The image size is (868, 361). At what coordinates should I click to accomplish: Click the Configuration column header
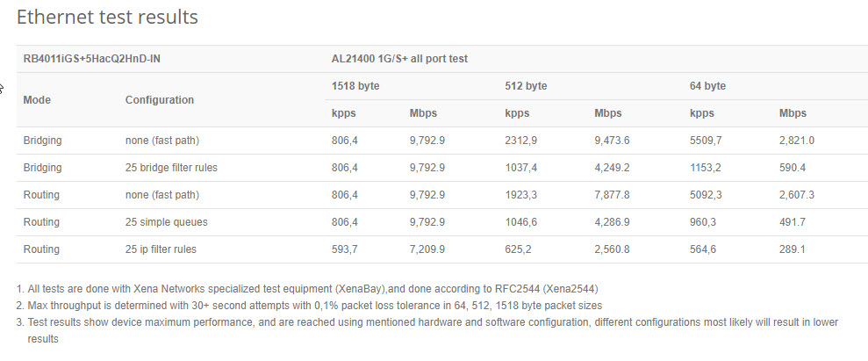160,100
